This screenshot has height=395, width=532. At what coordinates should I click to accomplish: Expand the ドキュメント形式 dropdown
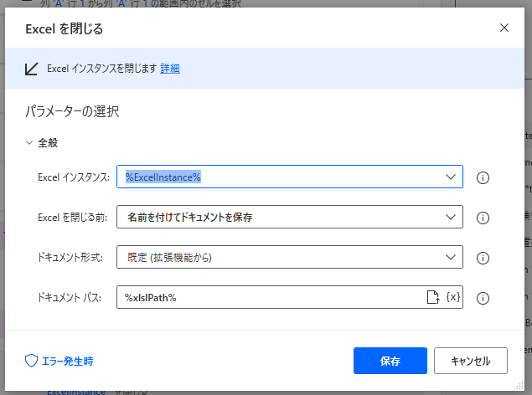451,257
